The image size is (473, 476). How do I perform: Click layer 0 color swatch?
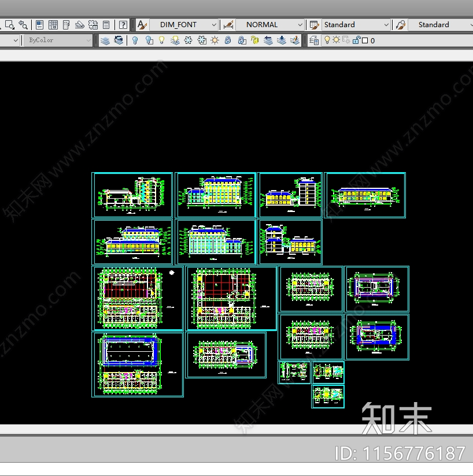pos(365,40)
